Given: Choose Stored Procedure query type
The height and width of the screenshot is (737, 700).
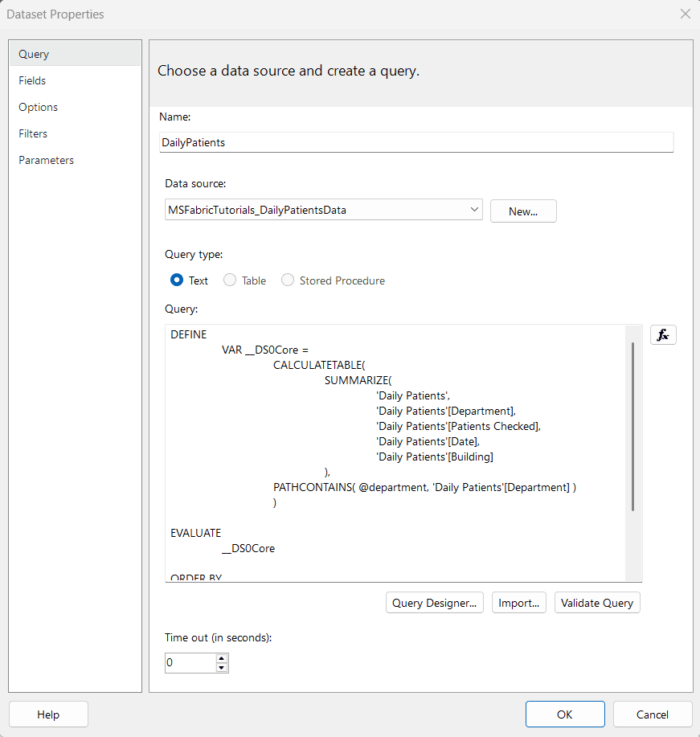Looking at the screenshot, I should point(288,280).
